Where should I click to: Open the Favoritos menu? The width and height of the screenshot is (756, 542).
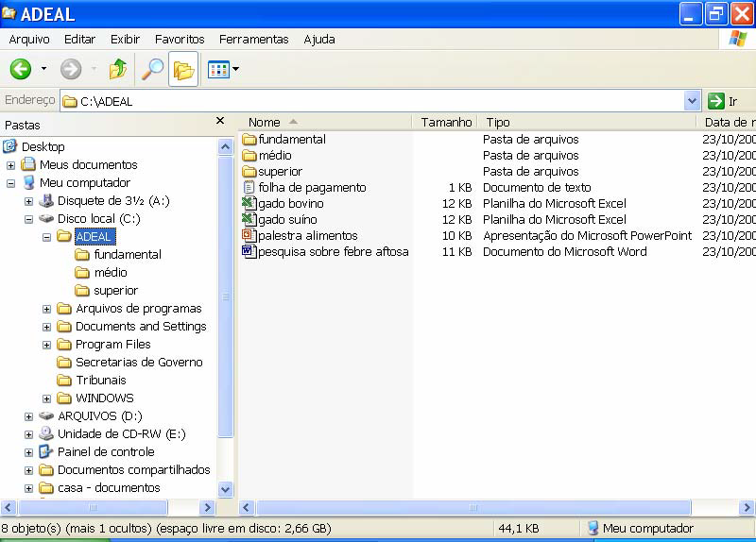pyautogui.click(x=180, y=39)
